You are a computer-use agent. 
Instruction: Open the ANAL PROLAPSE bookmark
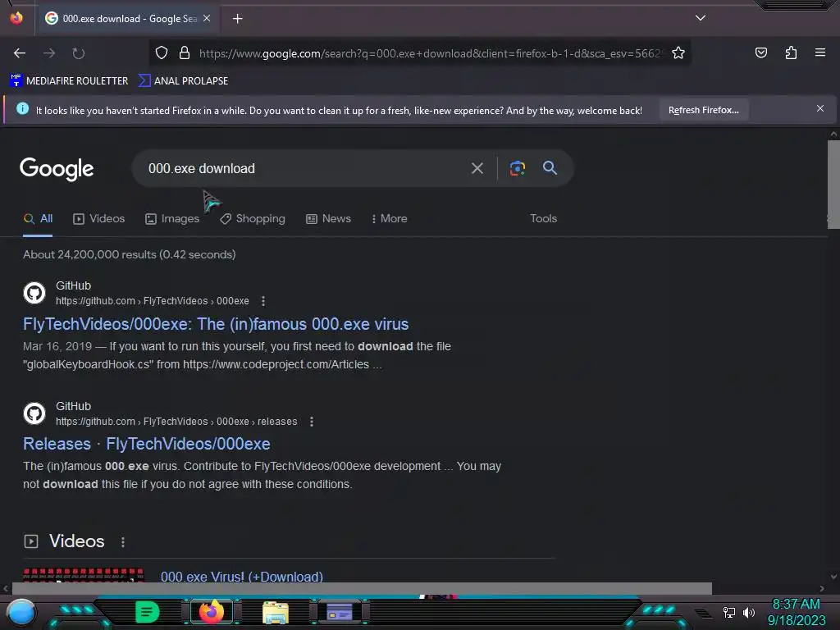[183, 81]
